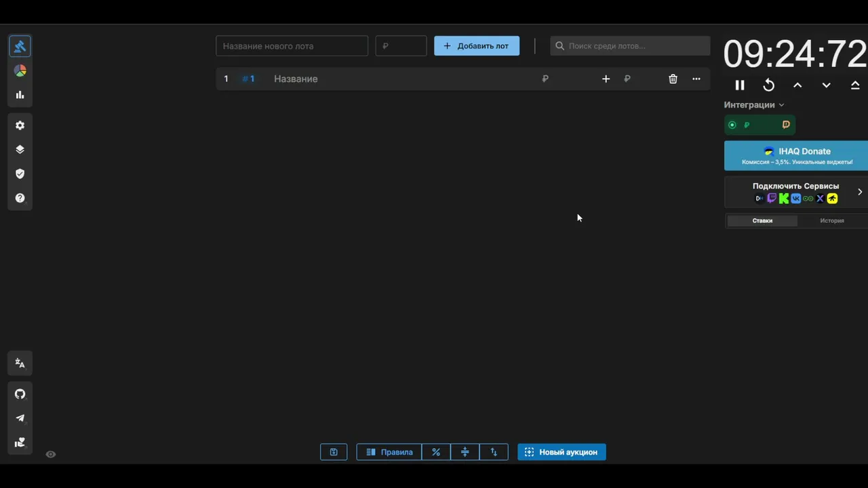Reset the timer with the circular arrow
The image size is (868, 488).
click(768, 85)
